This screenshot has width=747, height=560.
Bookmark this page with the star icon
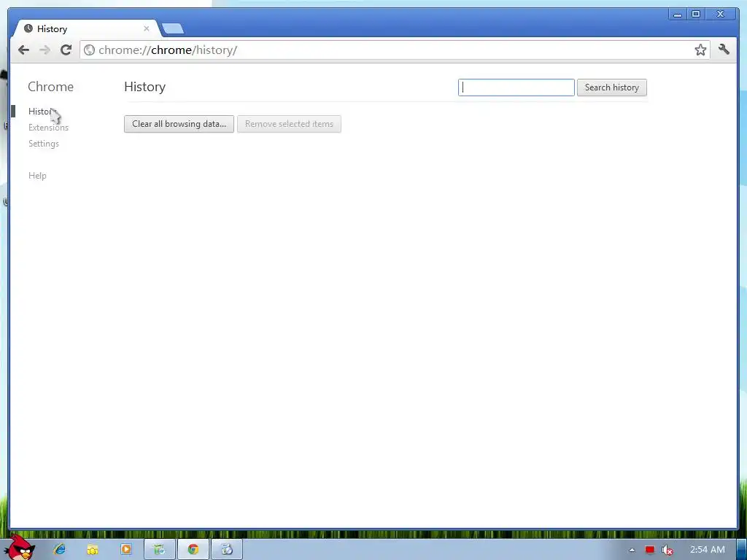click(x=700, y=50)
